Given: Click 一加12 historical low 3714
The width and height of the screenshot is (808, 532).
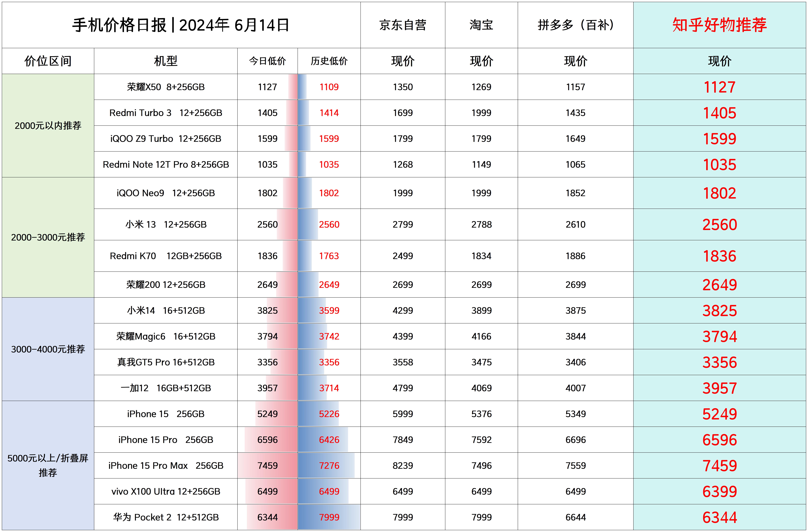Looking at the screenshot, I should (329, 388).
